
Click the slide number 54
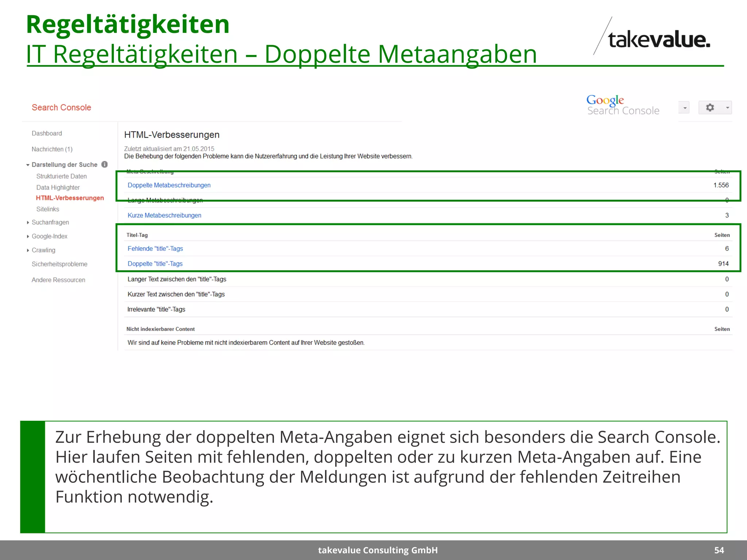(719, 550)
